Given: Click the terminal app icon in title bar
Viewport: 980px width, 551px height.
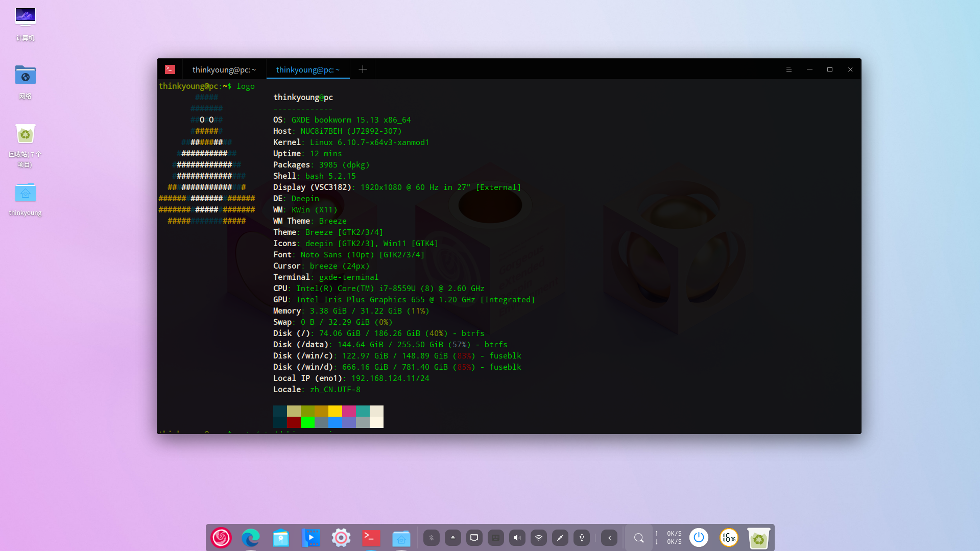Looking at the screenshot, I should [x=170, y=69].
